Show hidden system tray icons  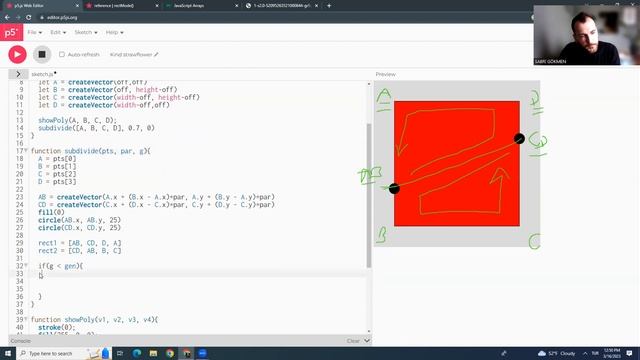pos(585,353)
